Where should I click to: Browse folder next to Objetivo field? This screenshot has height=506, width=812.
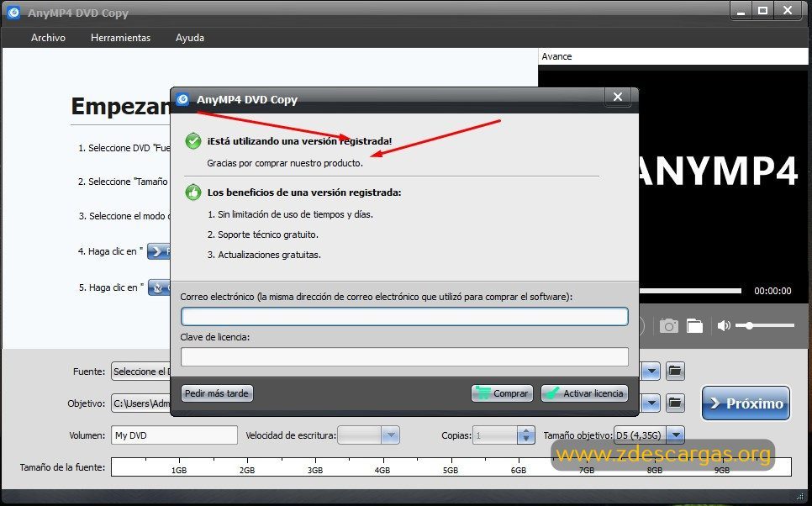click(675, 403)
